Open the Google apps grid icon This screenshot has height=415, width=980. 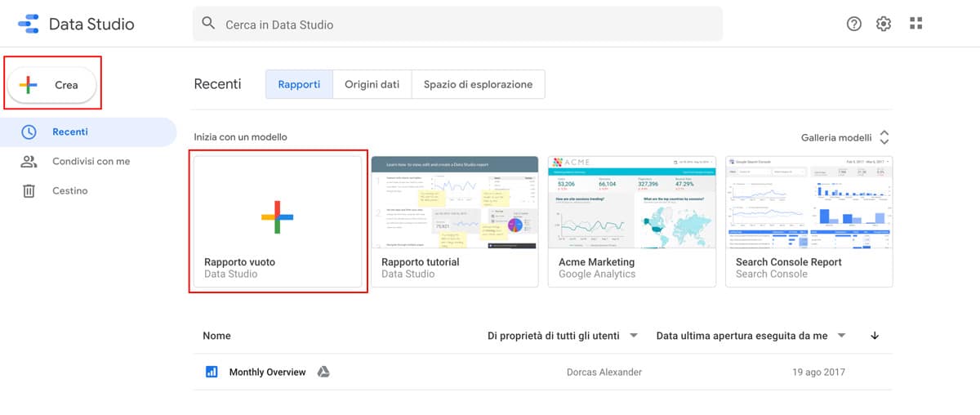tap(915, 24)
